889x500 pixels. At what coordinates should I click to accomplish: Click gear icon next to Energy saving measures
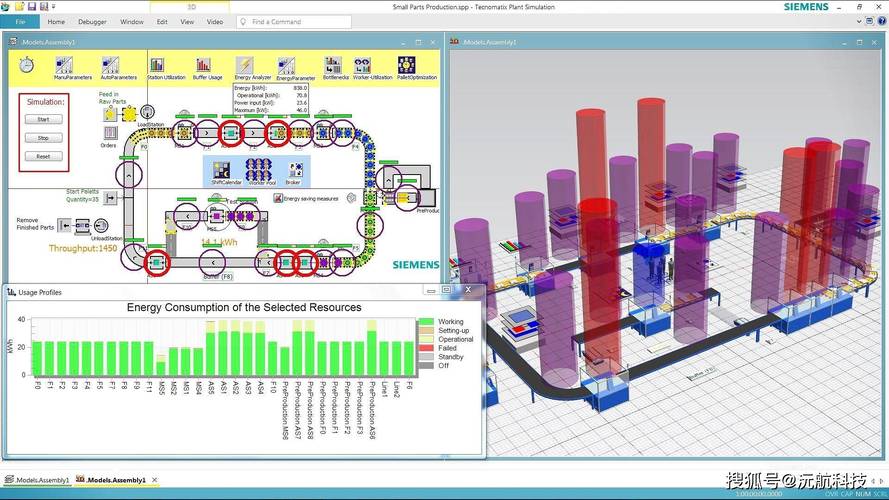tap(352, 198)
